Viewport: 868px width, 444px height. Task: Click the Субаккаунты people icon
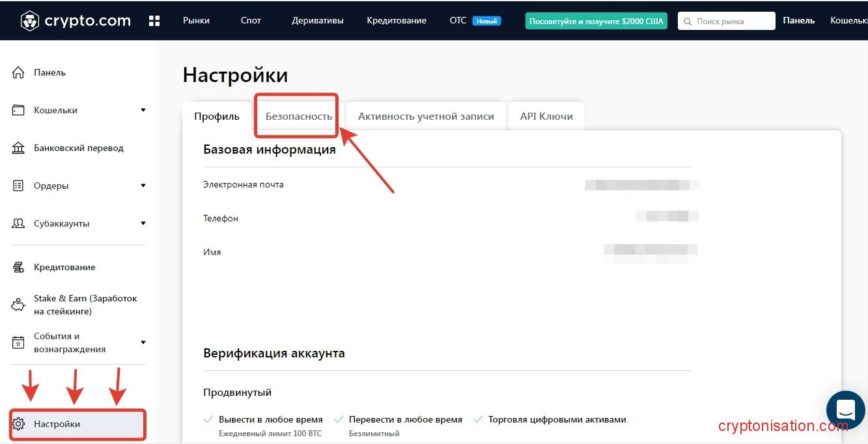point(18,223)
